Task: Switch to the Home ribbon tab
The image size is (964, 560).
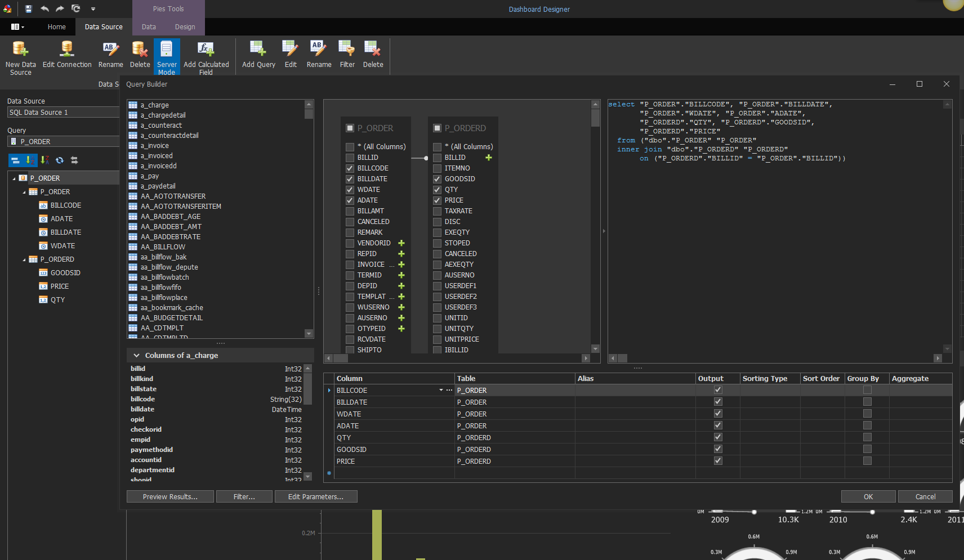Action: tap(56, 27)
